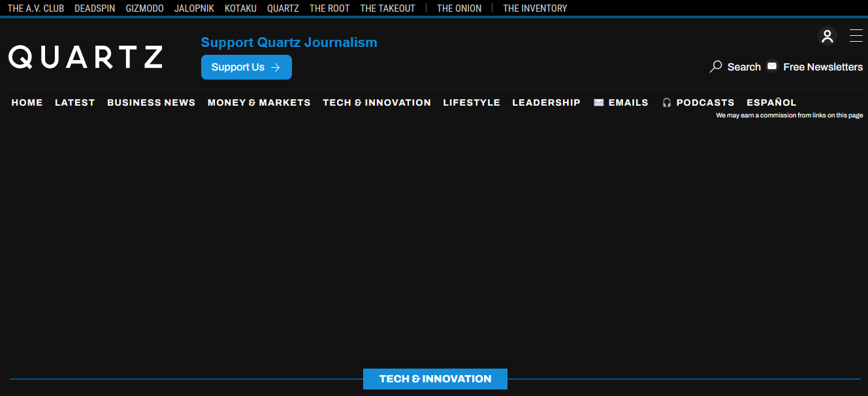Select Business News in navigation
The image size is (868, 396).
click(x=151, y=102)
